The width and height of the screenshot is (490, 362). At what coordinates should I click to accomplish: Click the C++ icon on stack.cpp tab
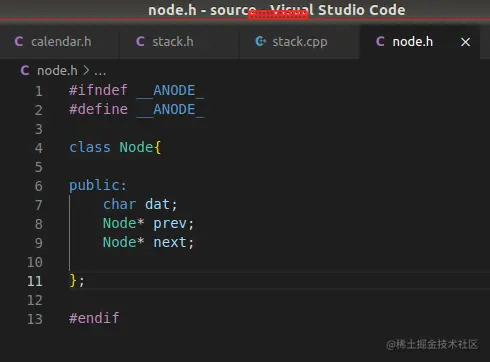coord(260,42)
